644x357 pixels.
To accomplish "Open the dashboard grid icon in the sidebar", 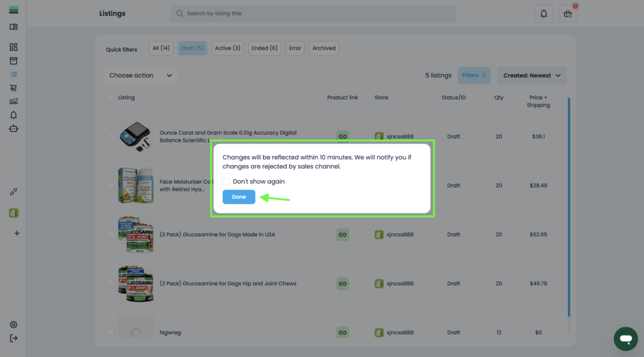I will pos(14,47).
